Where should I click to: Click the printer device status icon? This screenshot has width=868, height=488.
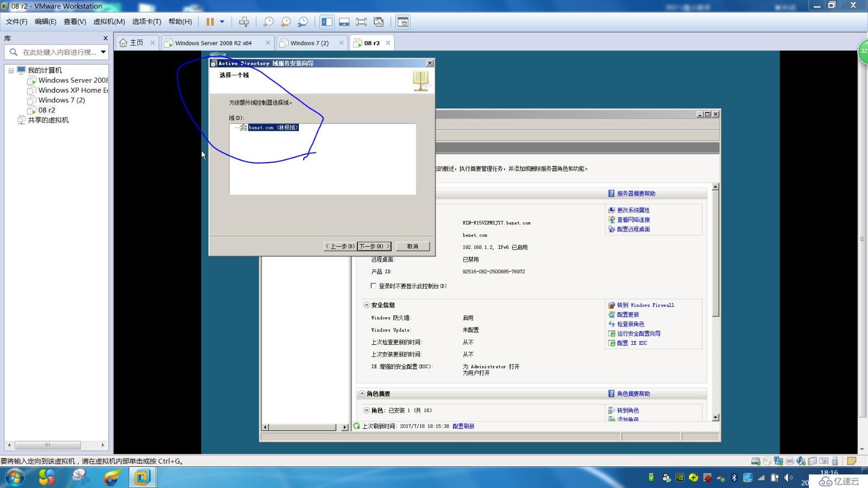(790, 461)
